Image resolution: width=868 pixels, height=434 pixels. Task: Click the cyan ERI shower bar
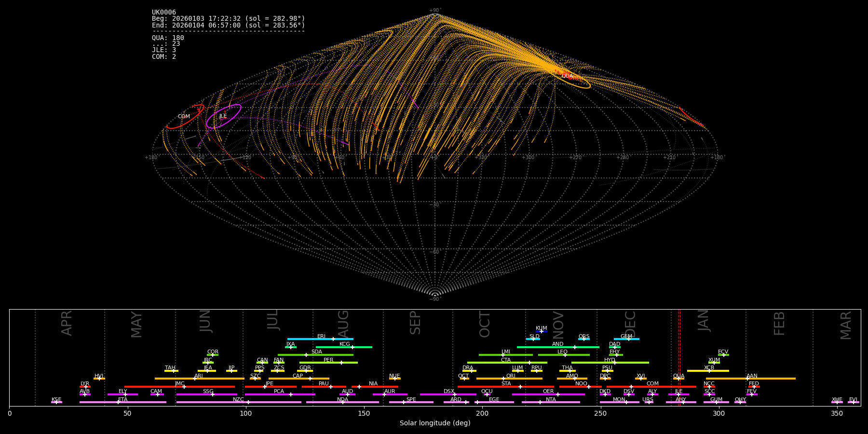(320, 339)
